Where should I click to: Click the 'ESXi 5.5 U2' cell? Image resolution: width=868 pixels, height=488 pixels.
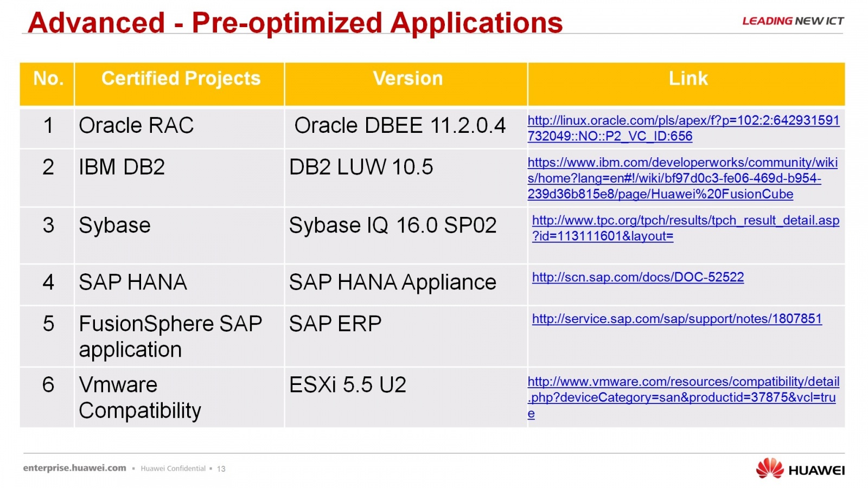[x=406, y=398]
